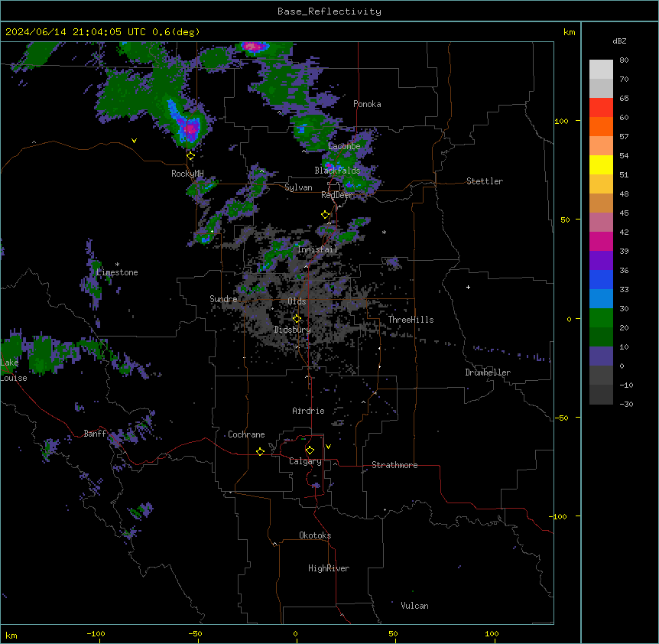The height and width of the screenshot is (644, 659).
Task: Click the yellow diamond marker between Olds and Didsbury
Action: coord(297,319)
